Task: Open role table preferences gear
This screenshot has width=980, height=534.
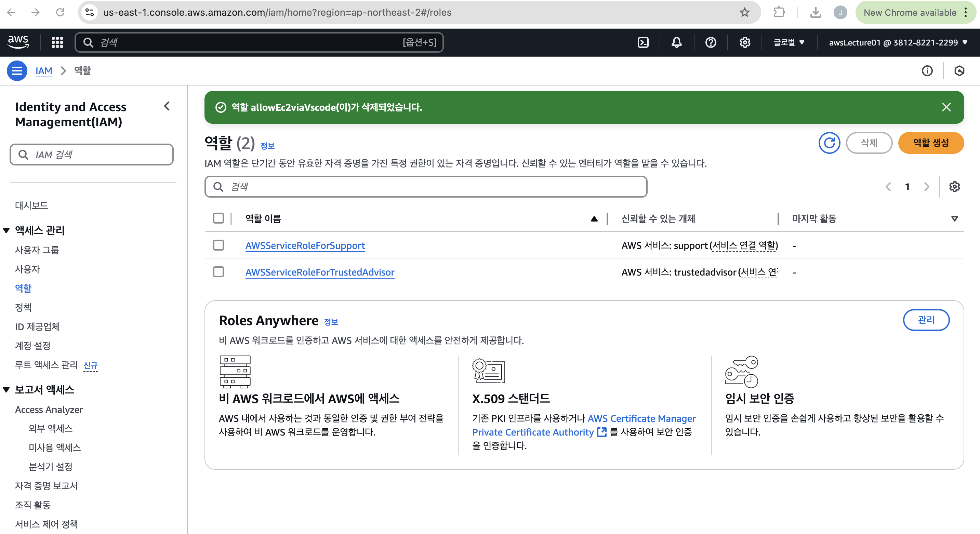Action: click(x=954, y=187)
